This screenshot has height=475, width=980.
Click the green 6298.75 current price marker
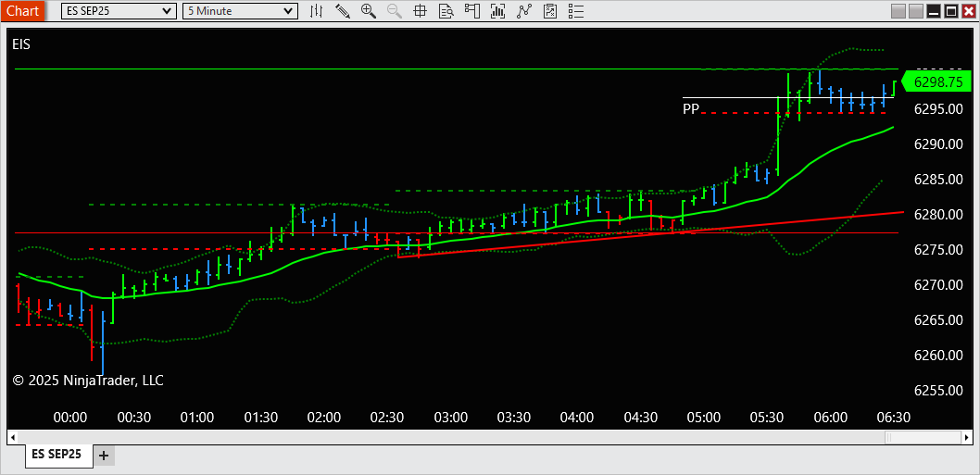click(935, 82)
